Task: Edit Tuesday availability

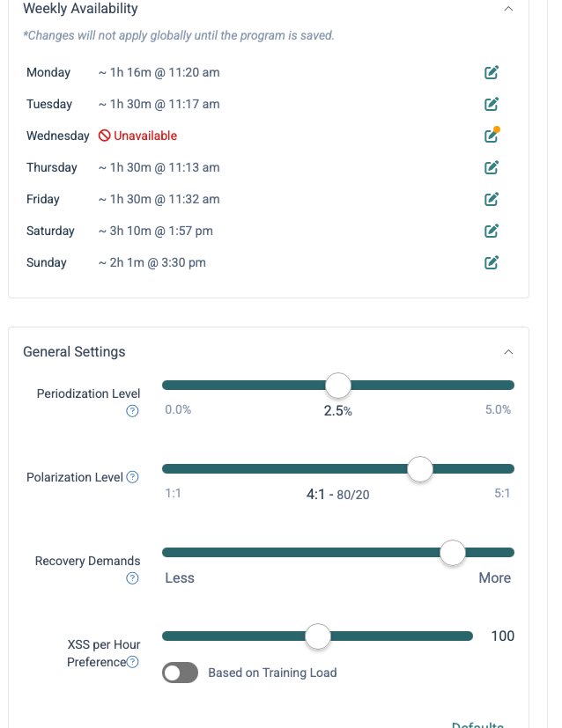Action: 492,104
